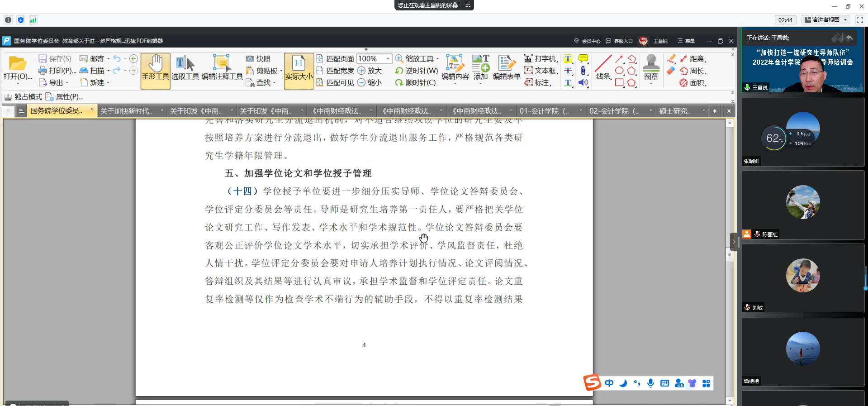Click the vertical scrollbar down arrow
Image resolution: width=868 pixels, height=406 pixels.
pyautogui.click(x=730, y=401)
